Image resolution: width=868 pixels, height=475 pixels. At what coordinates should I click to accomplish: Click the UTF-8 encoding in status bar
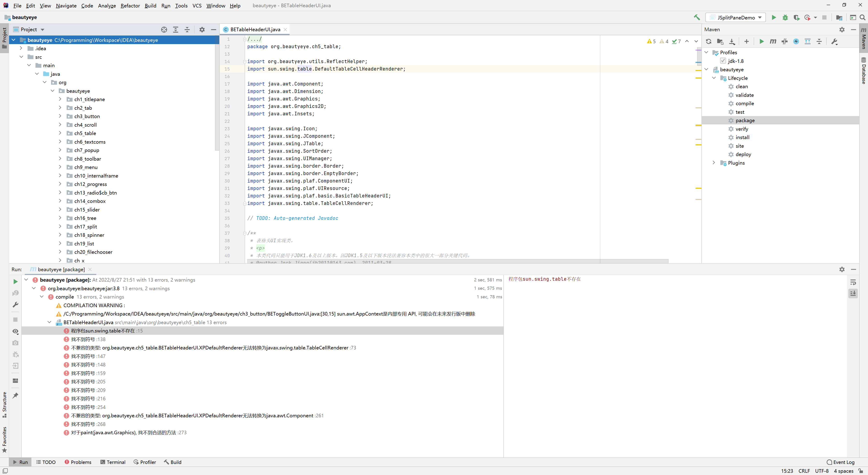pyautogui.click(x=821, y=471)
